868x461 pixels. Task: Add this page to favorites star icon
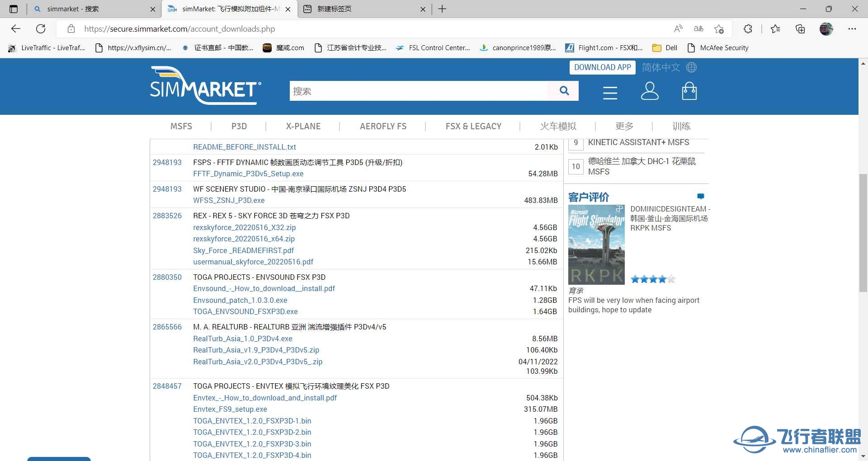(719, 29)
